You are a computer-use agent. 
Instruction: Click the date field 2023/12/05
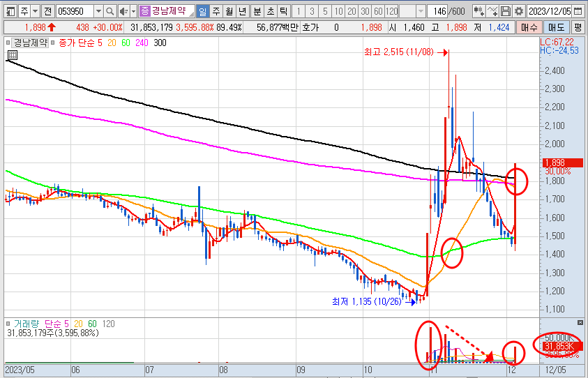click(550, 11)
